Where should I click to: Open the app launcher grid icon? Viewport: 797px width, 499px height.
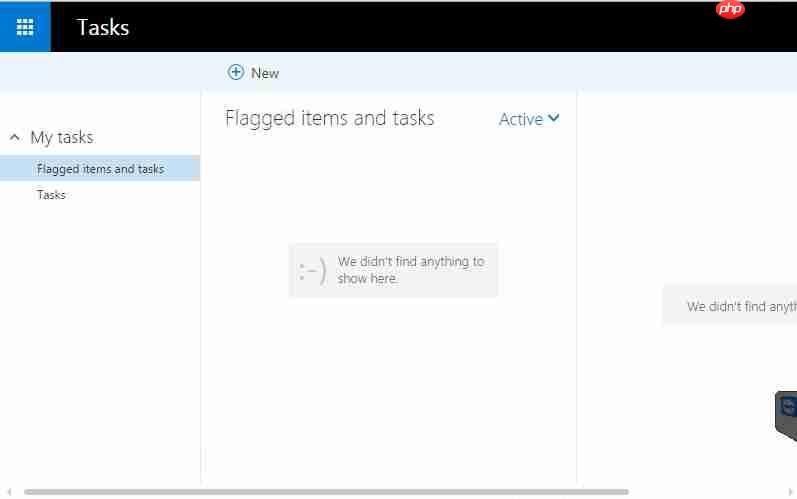pos(25,27)
